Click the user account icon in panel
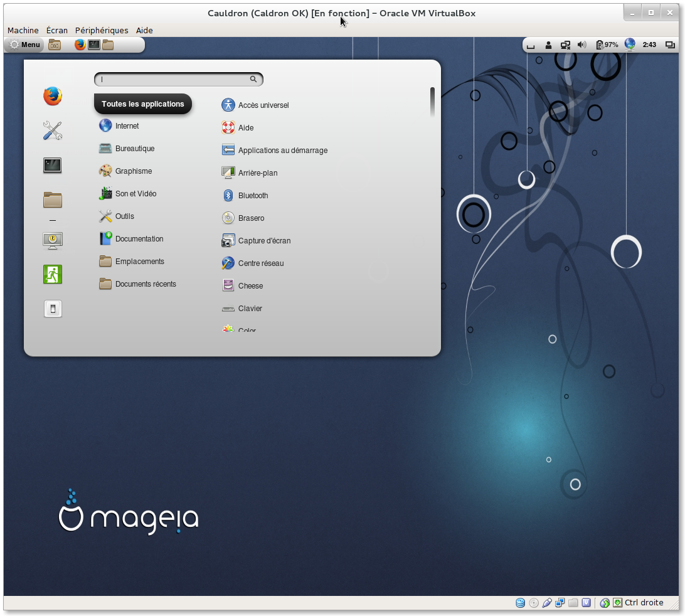 coord(548,45)
